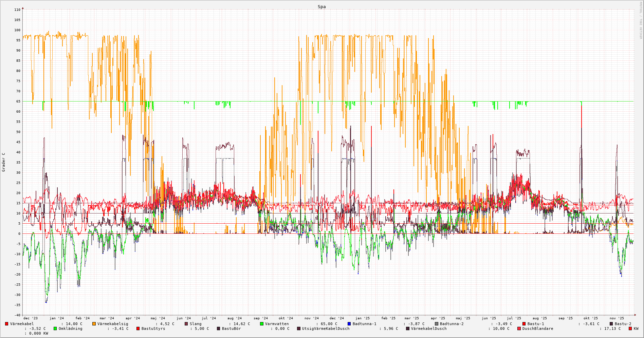Click the green Varmvatten legend swatch
This screenshot has width=644, height=338.
pyautogui.click(x=262, y=324)
